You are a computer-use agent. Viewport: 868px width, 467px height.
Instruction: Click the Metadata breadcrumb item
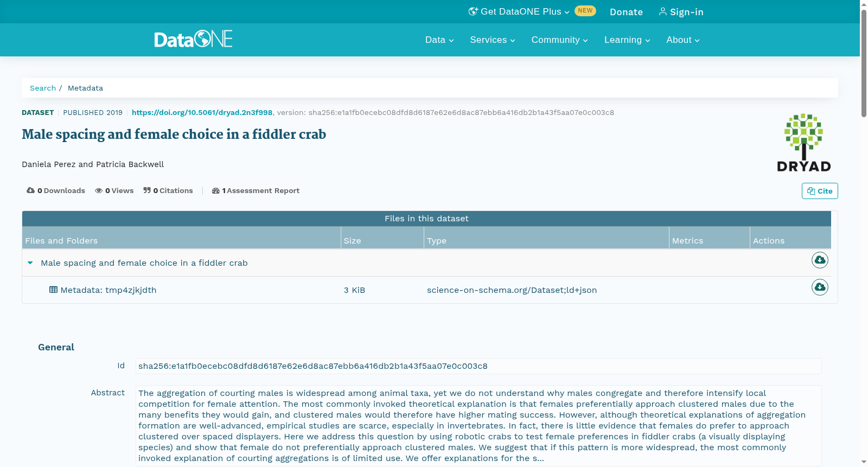(x=85, y=88)
